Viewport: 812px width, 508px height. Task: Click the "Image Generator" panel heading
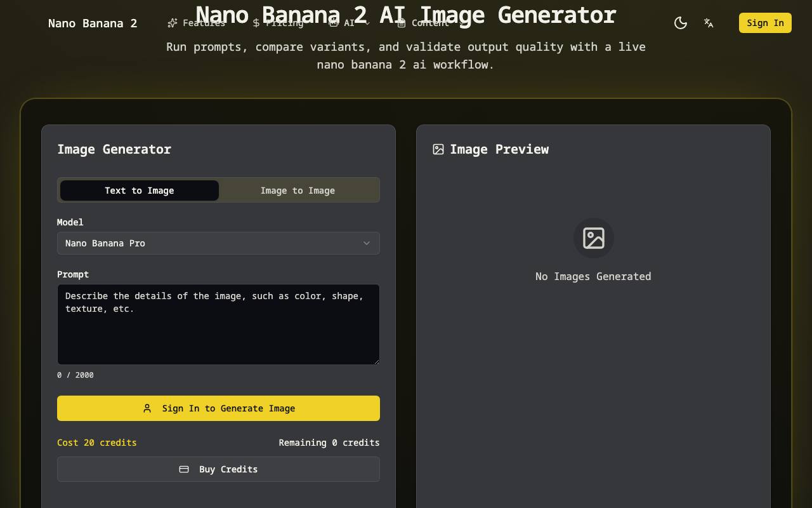pos(114,149)
